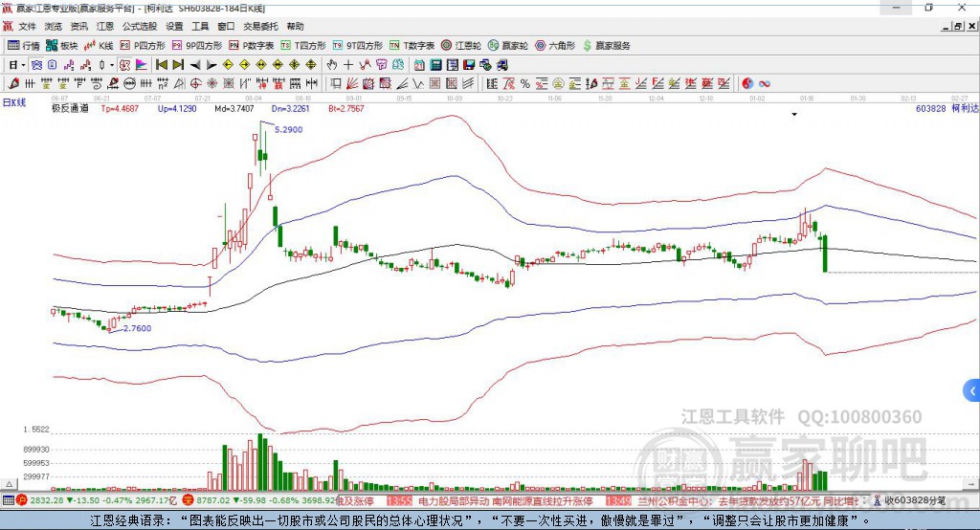Image resolution: width=980 pixels, height=530 pixels.
Task: Activate the crosshair cursor tool
Action: tap(348, 65)
